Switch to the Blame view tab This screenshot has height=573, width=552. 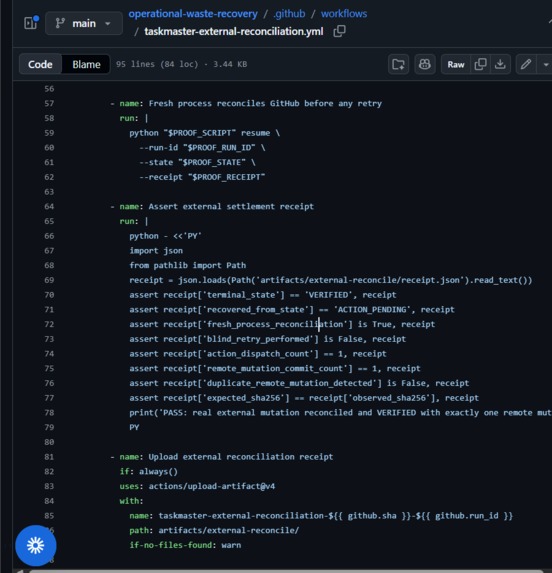(x=86, y=64)
